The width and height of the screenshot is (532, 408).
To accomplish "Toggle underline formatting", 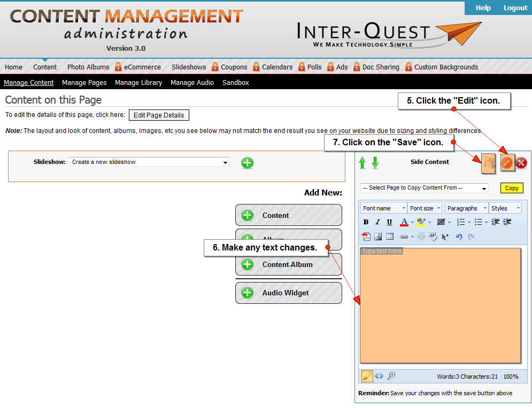I will pyautogui.click(x=389, y=222).
